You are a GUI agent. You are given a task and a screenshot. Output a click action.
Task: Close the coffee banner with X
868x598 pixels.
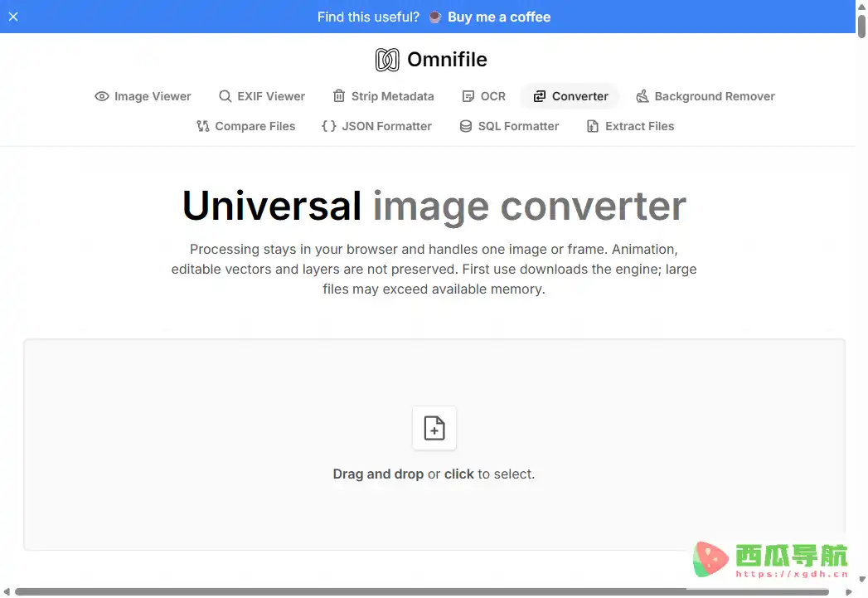[x=13, y=17]
